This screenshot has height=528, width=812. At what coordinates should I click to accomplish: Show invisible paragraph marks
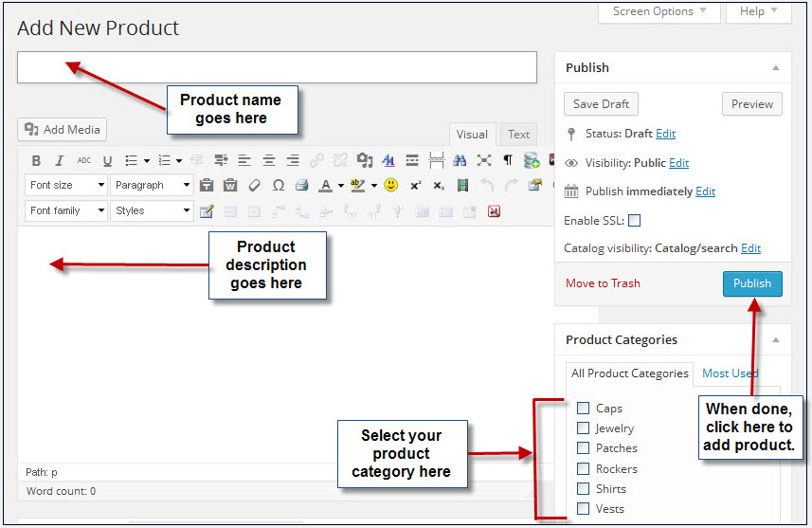[508, 160]
